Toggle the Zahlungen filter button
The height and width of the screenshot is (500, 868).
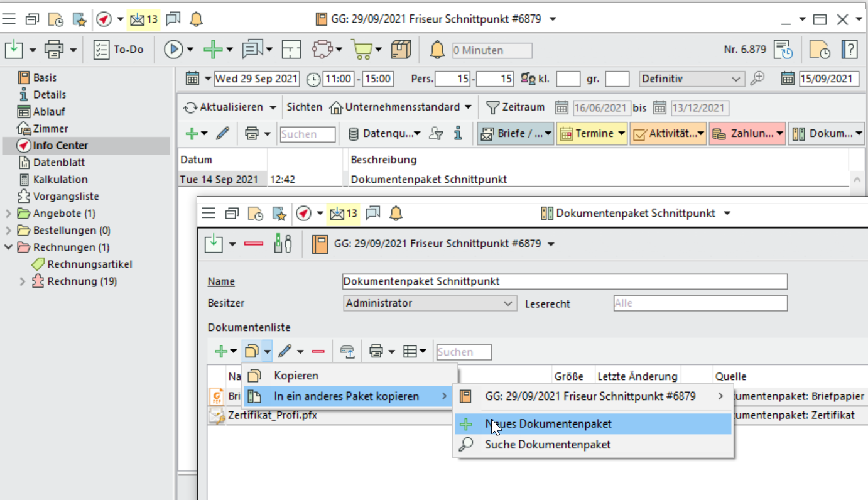tap(747, 134)
